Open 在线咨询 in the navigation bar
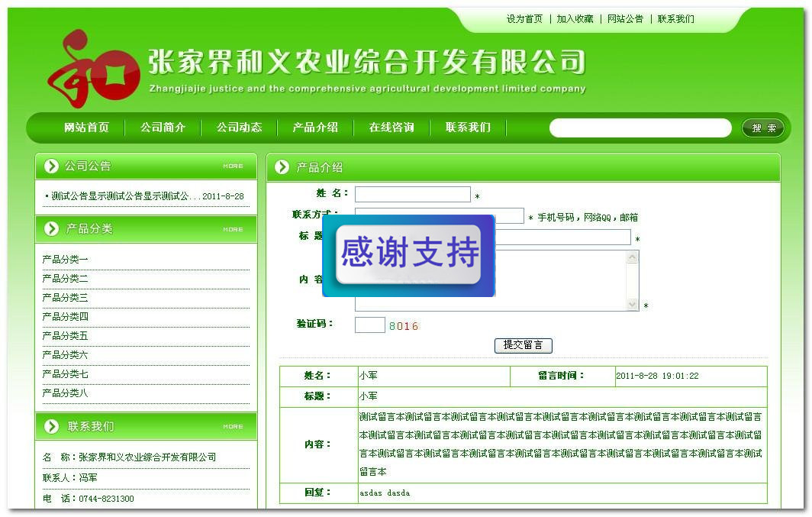This screenshot has width=812, height=517. (391, 128)
